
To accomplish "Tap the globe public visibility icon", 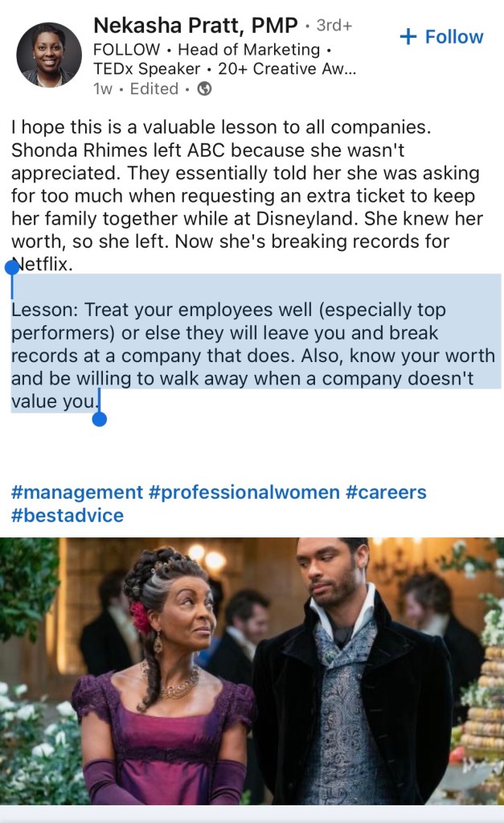I will [205, 89].
